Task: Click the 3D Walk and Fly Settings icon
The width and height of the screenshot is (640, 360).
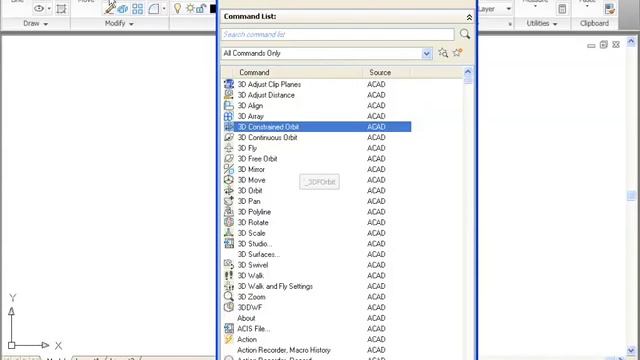Action: (x=229, y=286)
